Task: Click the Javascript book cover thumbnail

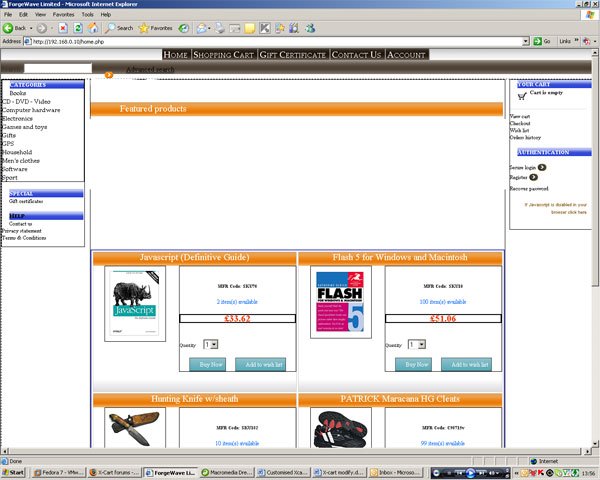Action: coord(135,303)
